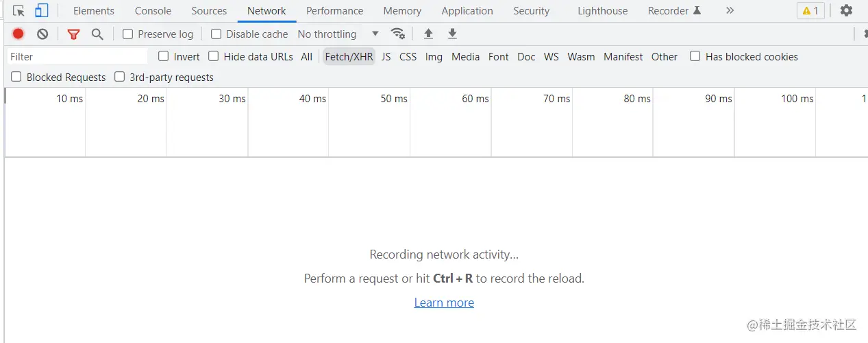Image resolution: width=868 pixels, height=343 pixels.
Task: Select the Fetch/XHR filter type
Action: tap(349, 57)
